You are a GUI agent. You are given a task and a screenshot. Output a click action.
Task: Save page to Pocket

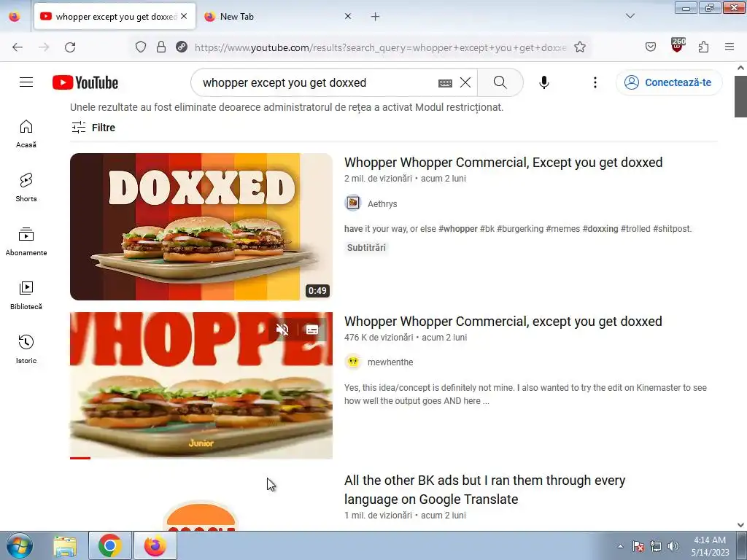point(651,47)
